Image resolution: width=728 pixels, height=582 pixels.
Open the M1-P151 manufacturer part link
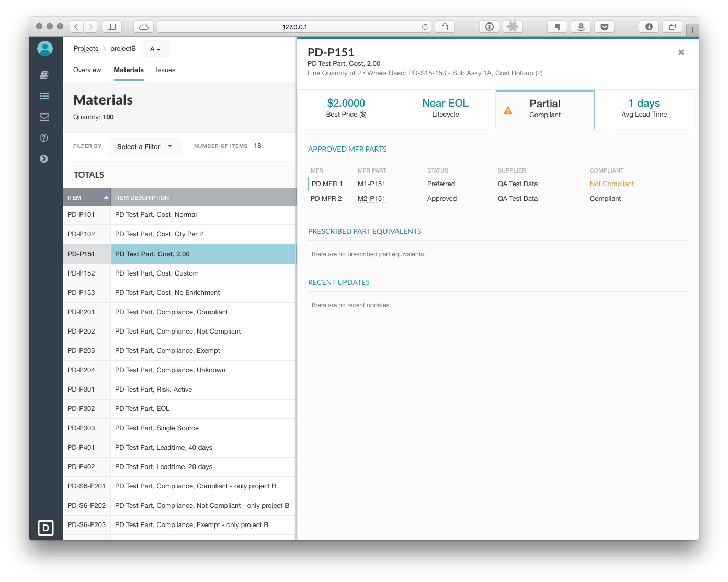[371, 184]
